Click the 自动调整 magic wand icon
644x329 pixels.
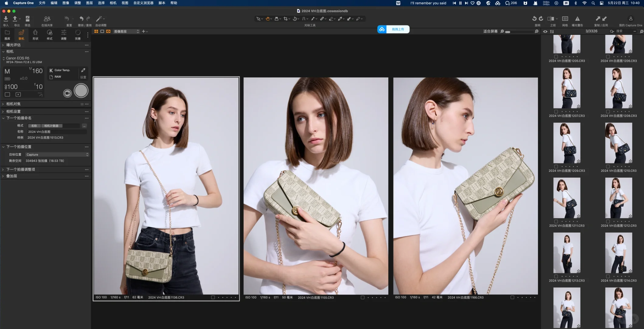[x=99, y=19]
